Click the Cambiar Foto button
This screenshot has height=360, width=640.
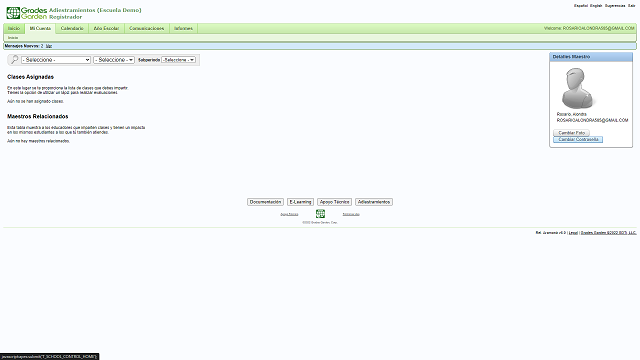coord(571,133)
